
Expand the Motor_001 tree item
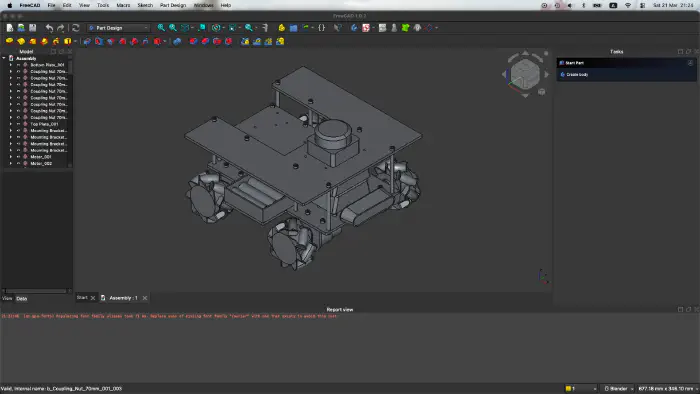11,157
